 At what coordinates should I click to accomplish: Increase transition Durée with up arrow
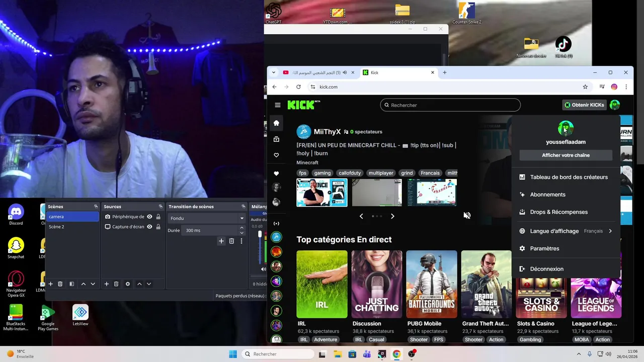242,228
